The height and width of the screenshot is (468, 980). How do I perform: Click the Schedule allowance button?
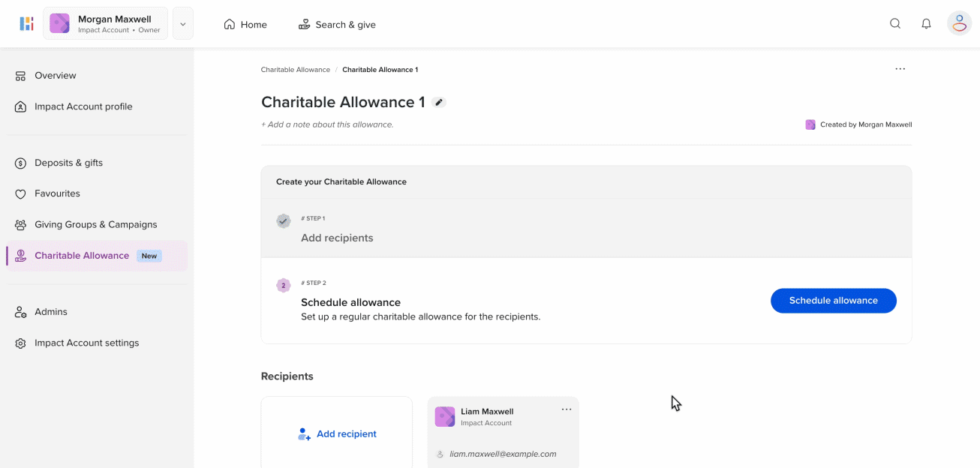(833, 301)
